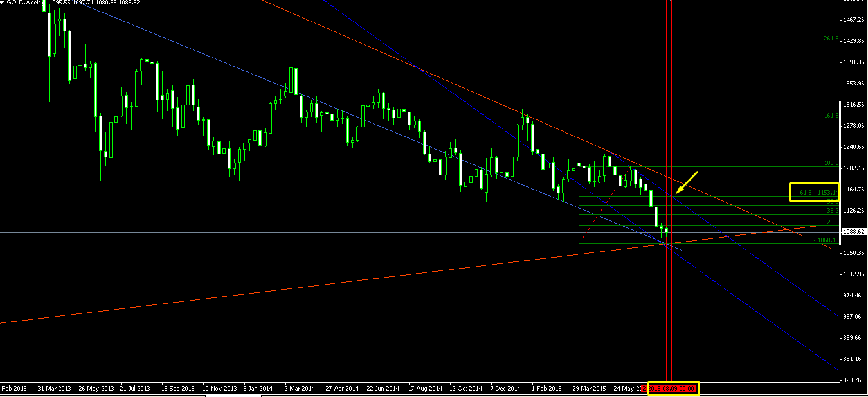This screenshot has width=868, height=397.
Task: Click the 823.76 price on the scale
Action: click(x=853, y=380)
